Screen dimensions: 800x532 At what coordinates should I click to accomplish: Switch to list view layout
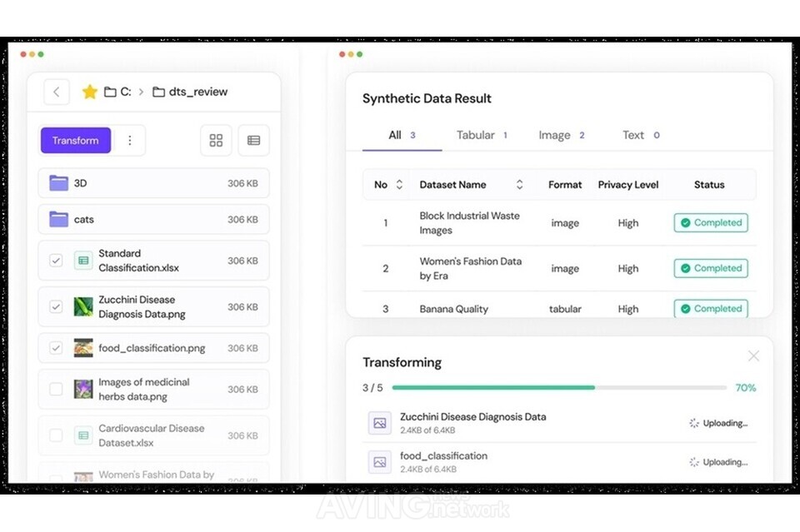[x=253, y=141]
